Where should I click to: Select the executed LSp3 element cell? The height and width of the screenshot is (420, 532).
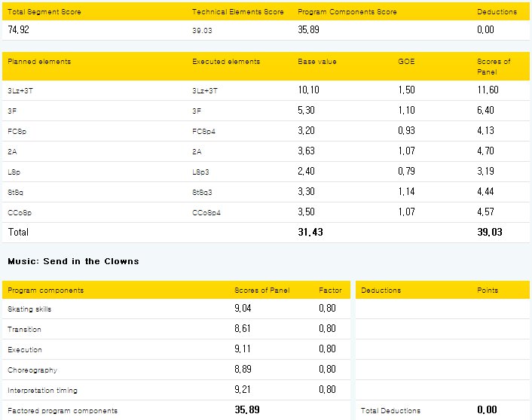coord(203,172)
